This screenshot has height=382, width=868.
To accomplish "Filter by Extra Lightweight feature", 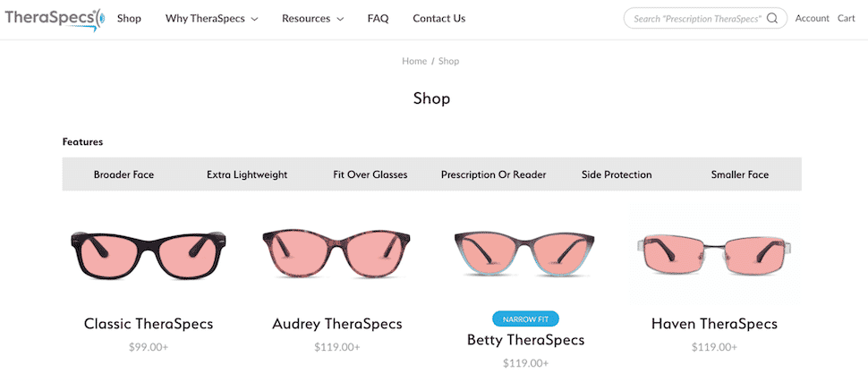I will click(x=247, y=174).
